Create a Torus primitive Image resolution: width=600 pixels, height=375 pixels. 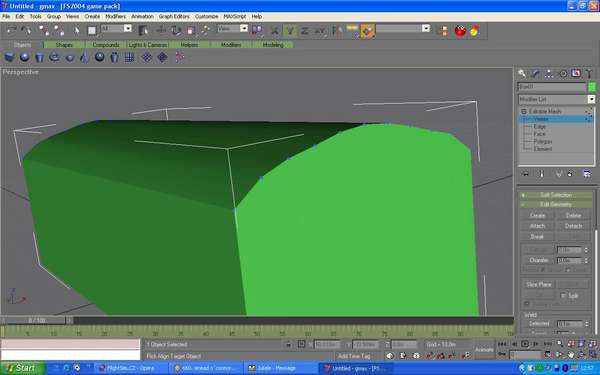54,57
